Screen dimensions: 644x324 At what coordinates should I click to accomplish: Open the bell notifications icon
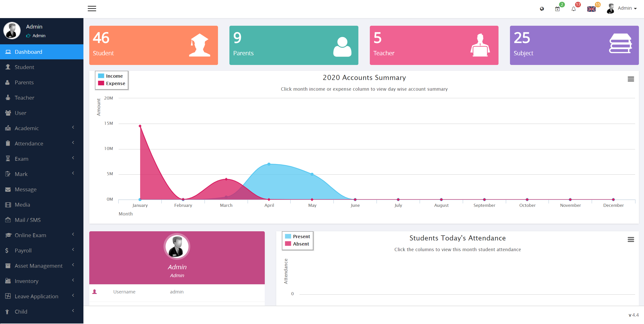[573, 9]
